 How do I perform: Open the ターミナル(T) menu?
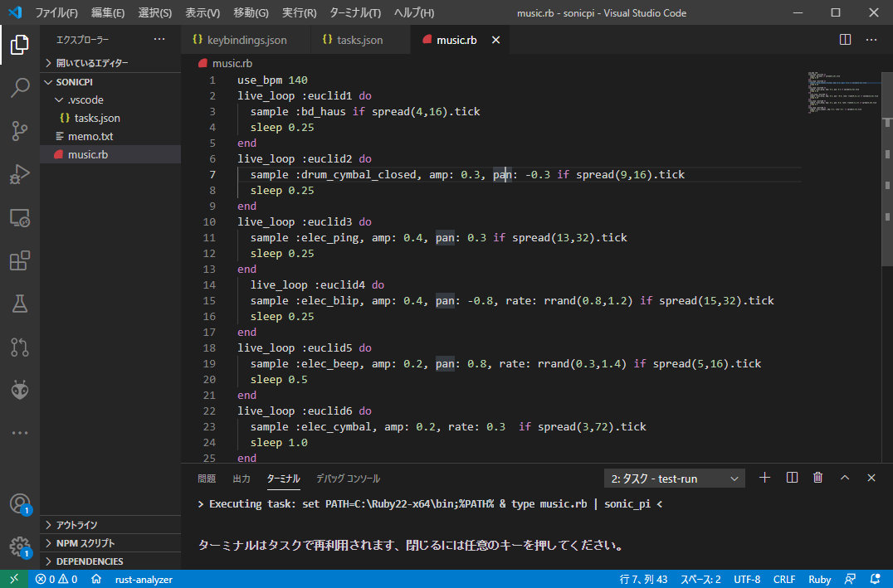pyautogui.click(x=354, y=13)
